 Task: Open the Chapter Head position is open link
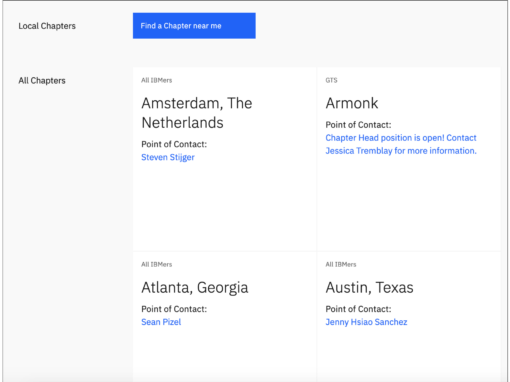[x=401, y=144]
